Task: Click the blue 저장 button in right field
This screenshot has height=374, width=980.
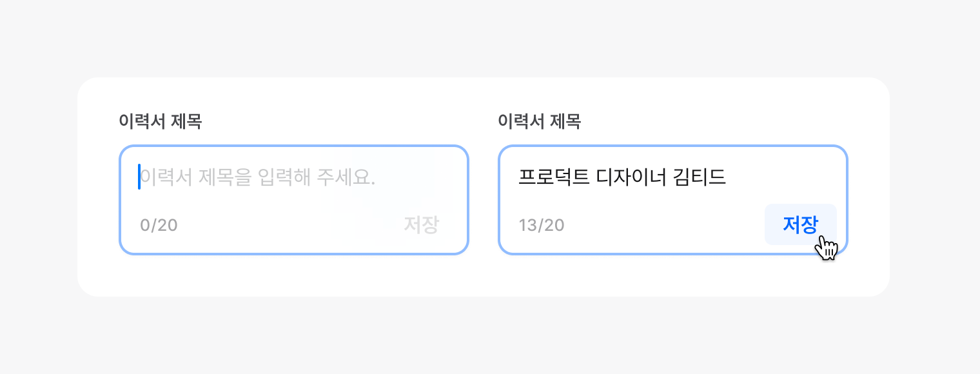Action: pos(800,224)
